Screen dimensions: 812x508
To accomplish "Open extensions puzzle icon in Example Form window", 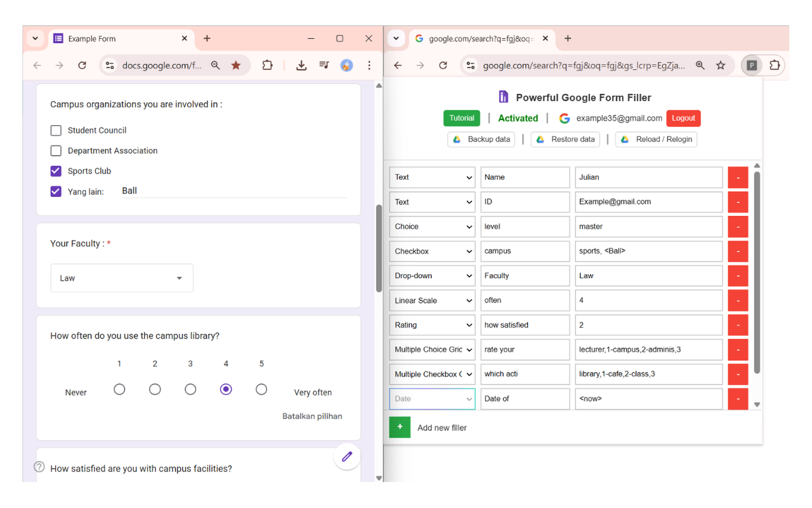I will pyautogui.click(x=267, y=65).
